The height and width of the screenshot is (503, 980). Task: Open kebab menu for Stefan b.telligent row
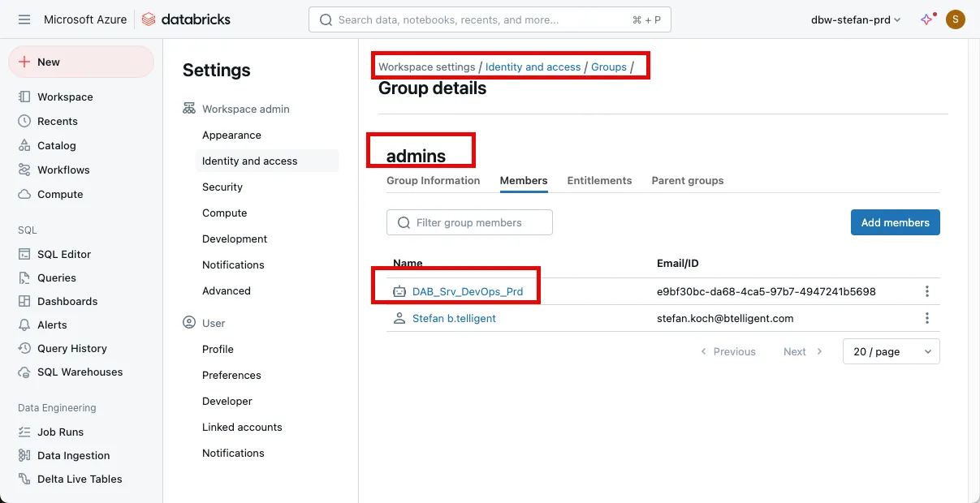(x=926, y=318)
